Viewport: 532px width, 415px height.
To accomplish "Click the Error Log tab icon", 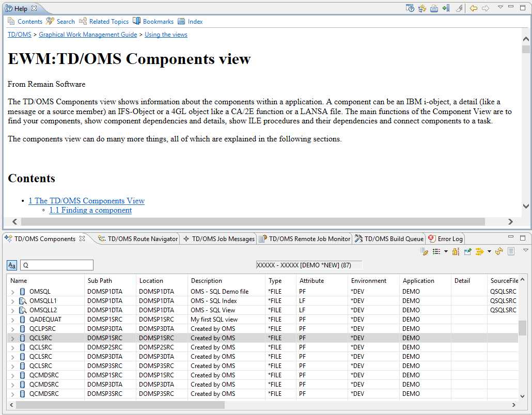I will click(432, 238).
